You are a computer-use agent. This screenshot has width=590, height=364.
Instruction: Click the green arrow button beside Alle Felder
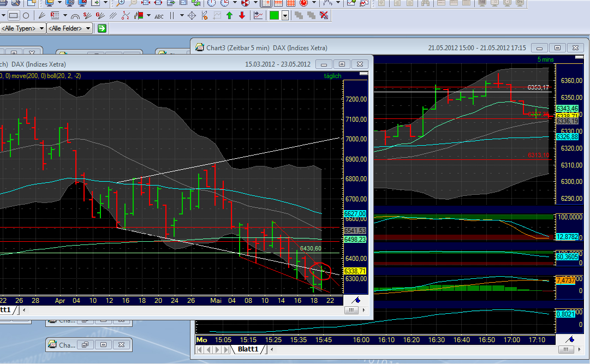coord(102,28)
